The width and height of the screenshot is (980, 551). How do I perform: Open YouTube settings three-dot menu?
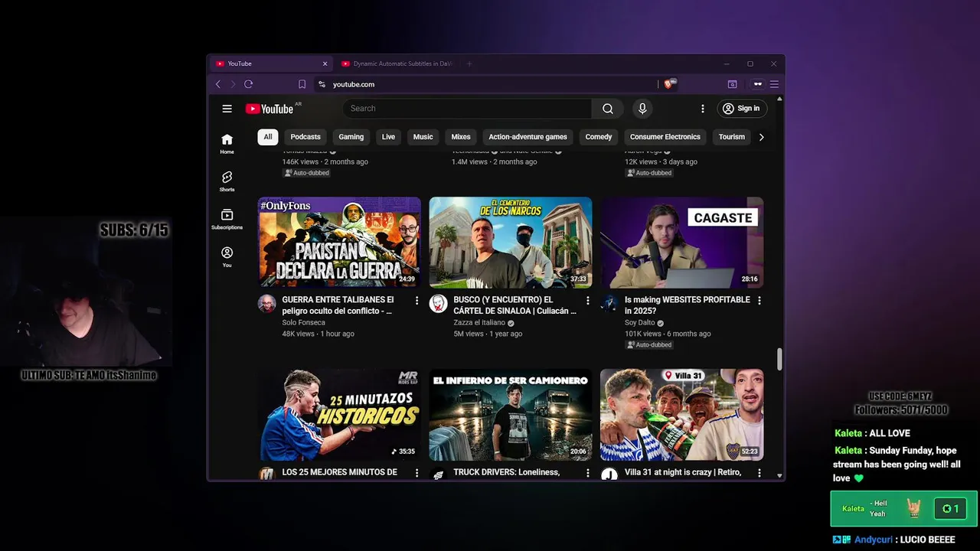tap(702, 109)
